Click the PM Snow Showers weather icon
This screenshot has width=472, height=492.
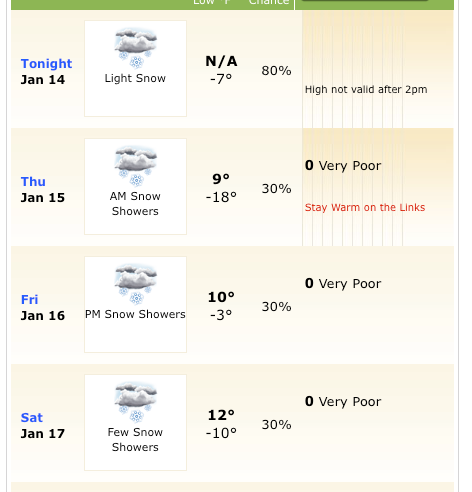coord(136,284)
